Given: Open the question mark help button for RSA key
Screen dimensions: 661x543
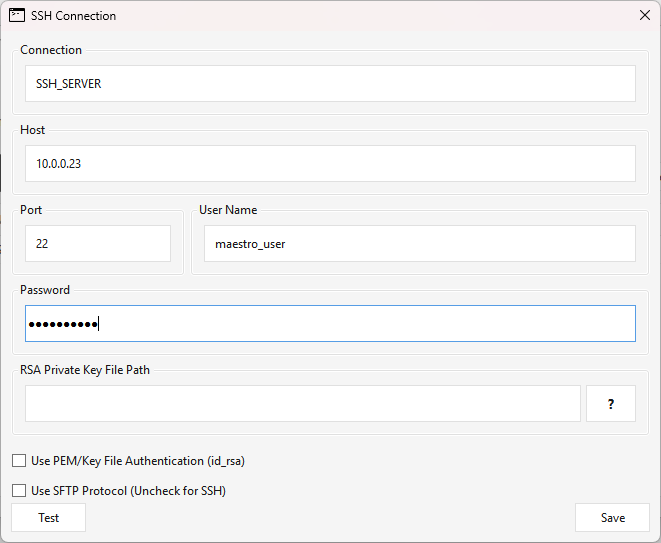Looking at the screenshot, I should pyautogui.click(x=611, y=403).
